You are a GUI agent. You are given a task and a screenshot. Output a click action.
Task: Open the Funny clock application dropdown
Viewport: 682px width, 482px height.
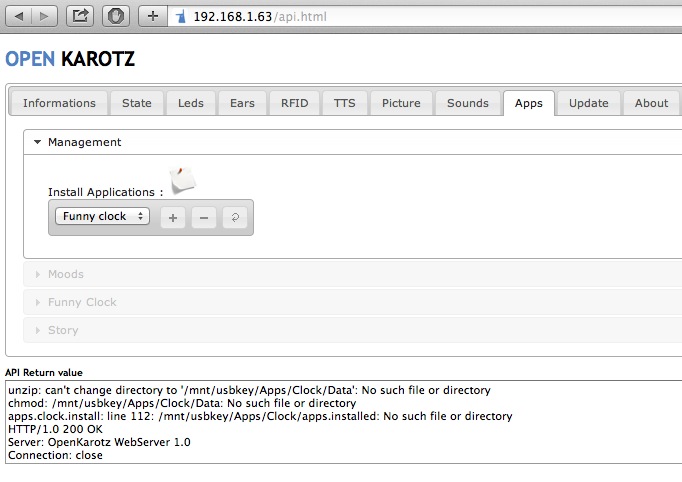102,216
